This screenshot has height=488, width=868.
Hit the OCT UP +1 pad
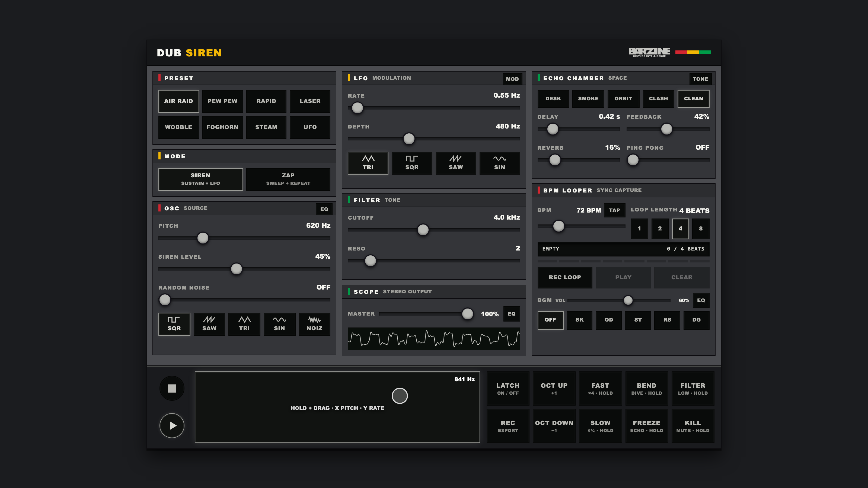pyautogui.click(x=554, y=388)
